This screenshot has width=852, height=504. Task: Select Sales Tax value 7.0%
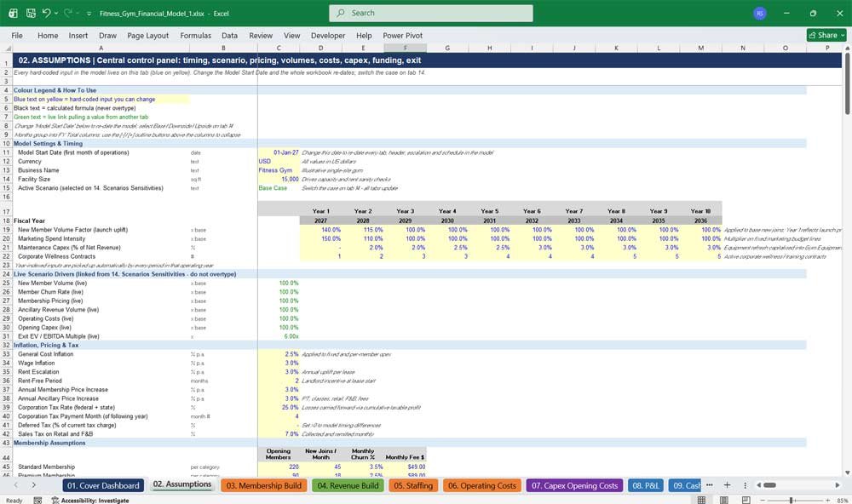[279, 434]
